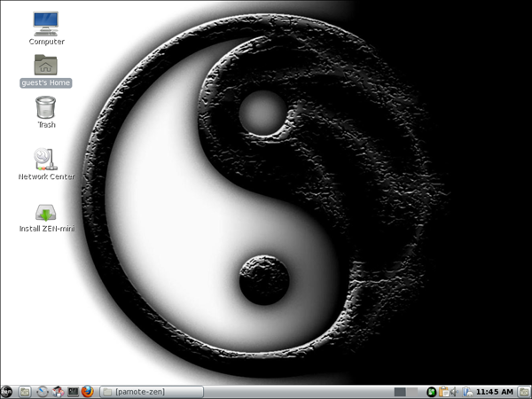This screenshot has width=532, height=399.
Task: Launch Firefox from the panel launcher
Action: pos(87,391)
